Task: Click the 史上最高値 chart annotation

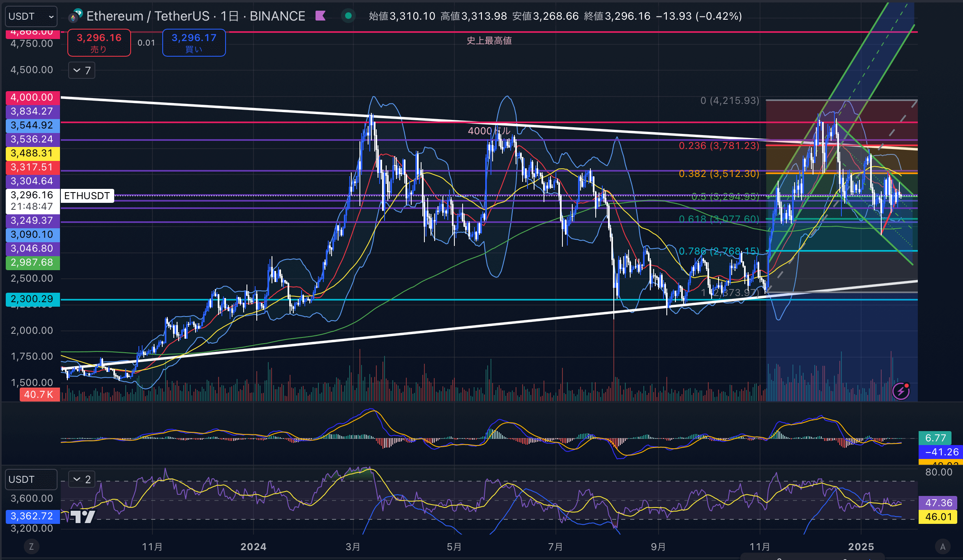Action: pyautogui.click(x=489, y=41)
